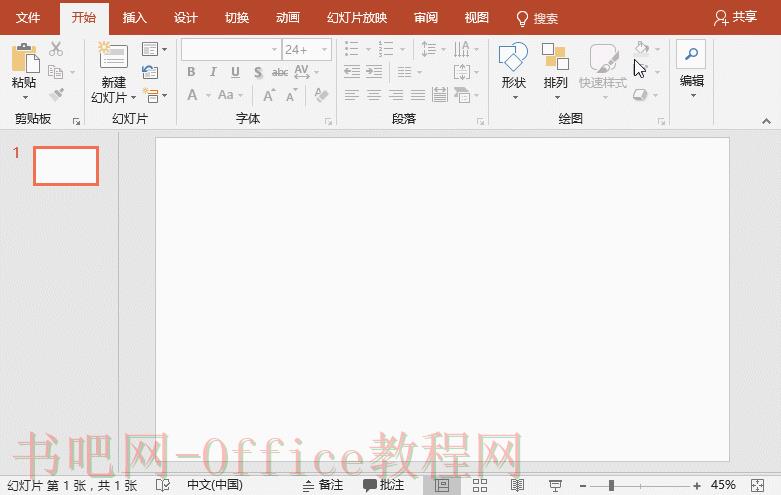
Task: Toggle Underline formatting
Action: pos(236,73)
